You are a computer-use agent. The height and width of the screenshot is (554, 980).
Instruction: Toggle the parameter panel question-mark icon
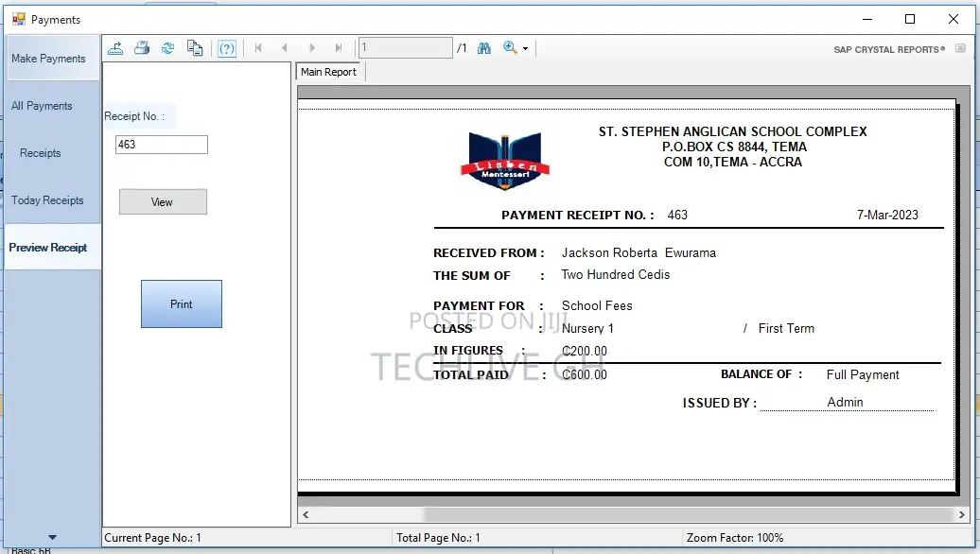[227, 49]
